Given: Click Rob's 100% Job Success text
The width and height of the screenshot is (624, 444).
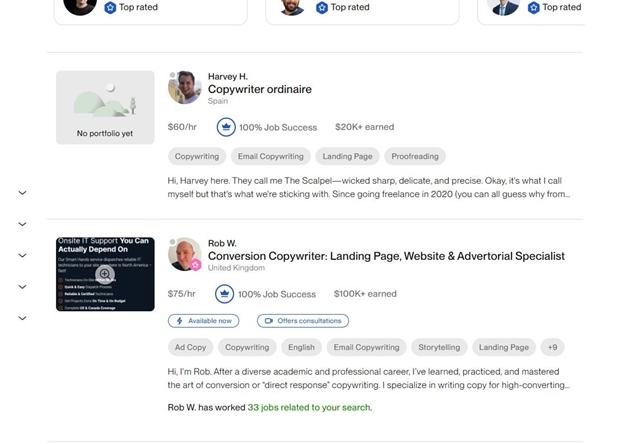Looking at the screenshot, I should (x=277, y=294).
